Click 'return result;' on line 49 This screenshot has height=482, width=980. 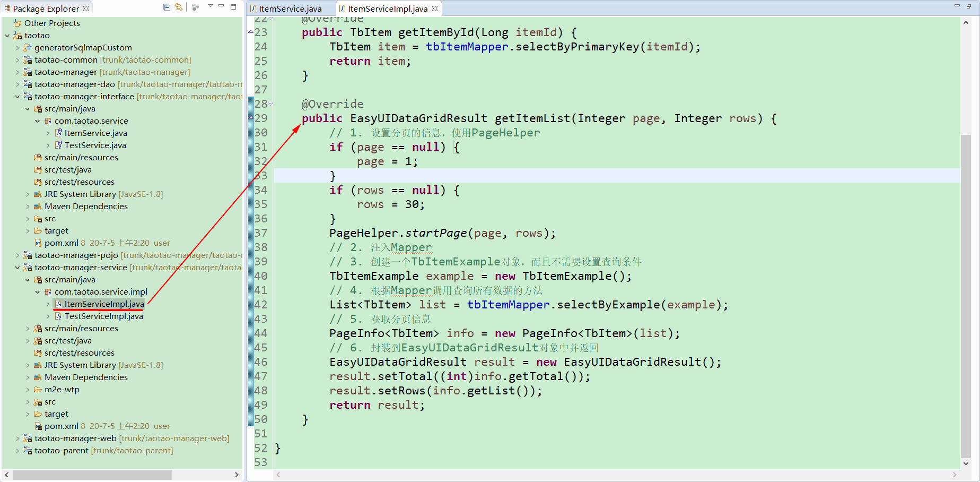click(x=377, y=405)
